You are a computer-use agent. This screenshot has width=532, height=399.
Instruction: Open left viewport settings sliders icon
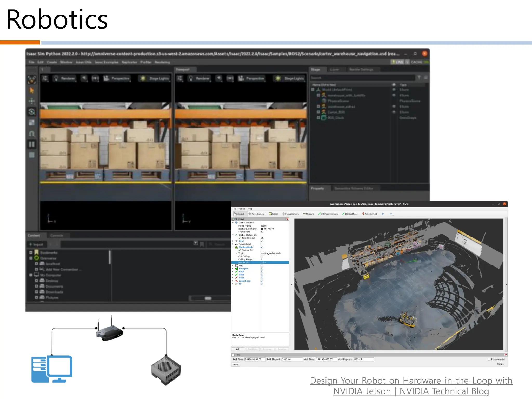pyautogui.click(x=45, y=78)
